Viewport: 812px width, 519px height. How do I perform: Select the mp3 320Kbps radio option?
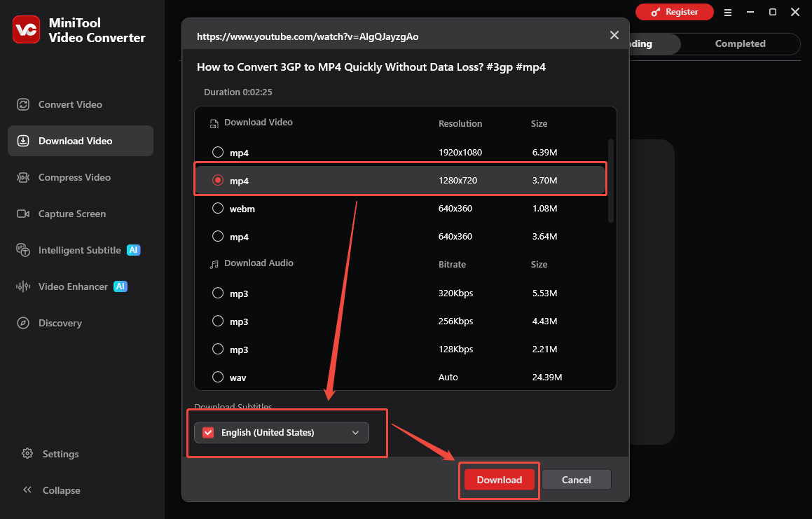[218, 293]
